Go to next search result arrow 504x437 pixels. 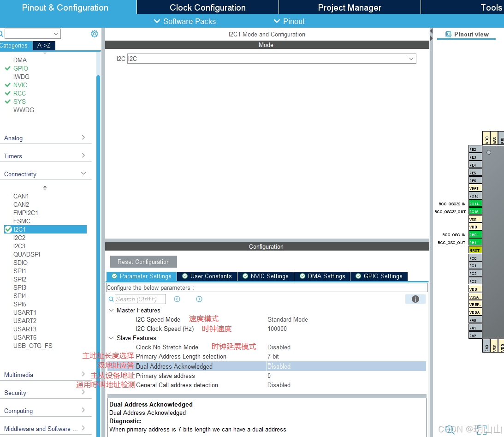click(x=199, y=299)
